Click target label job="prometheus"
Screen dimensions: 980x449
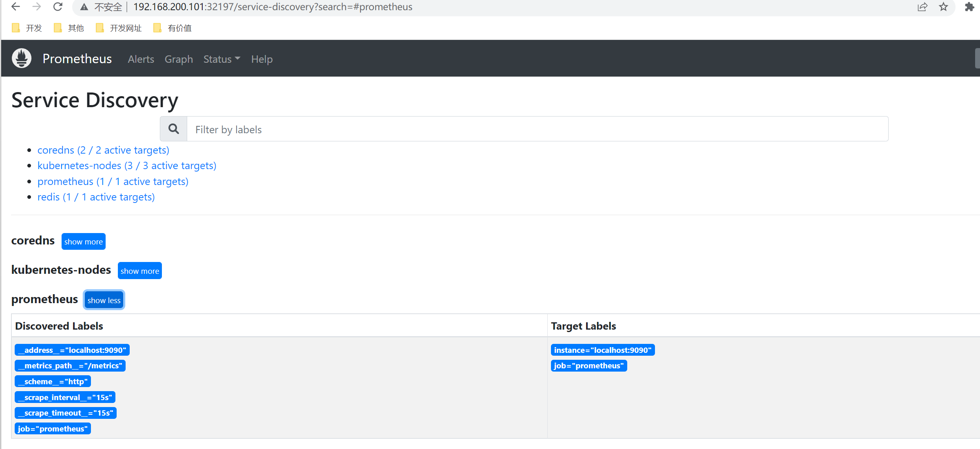click(589, 365)
